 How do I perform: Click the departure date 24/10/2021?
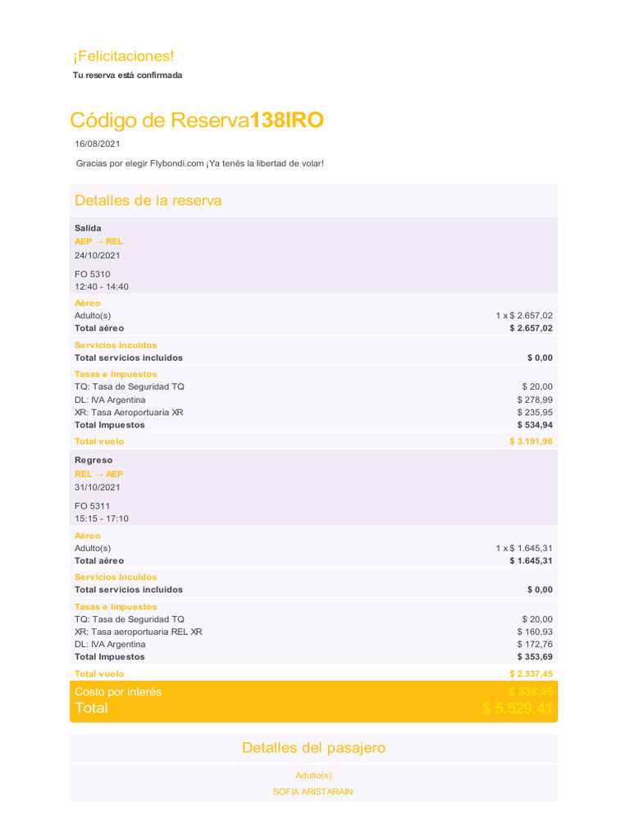[97, 255]
